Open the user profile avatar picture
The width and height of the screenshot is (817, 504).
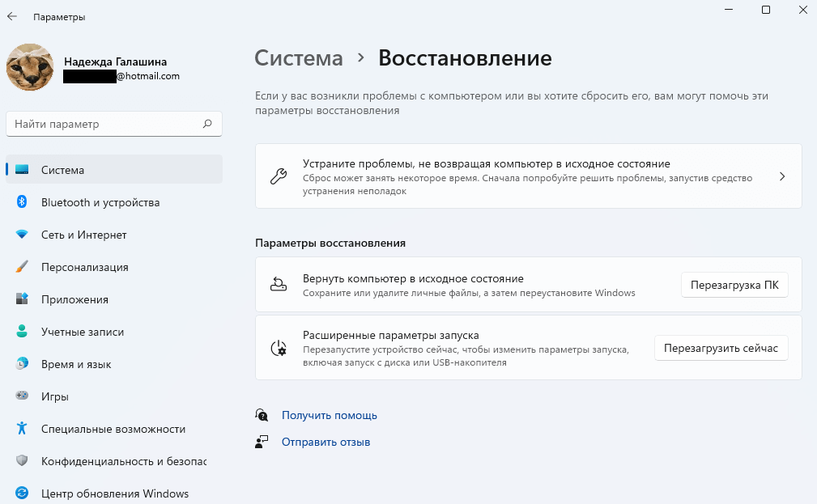[x=30, y=67]
